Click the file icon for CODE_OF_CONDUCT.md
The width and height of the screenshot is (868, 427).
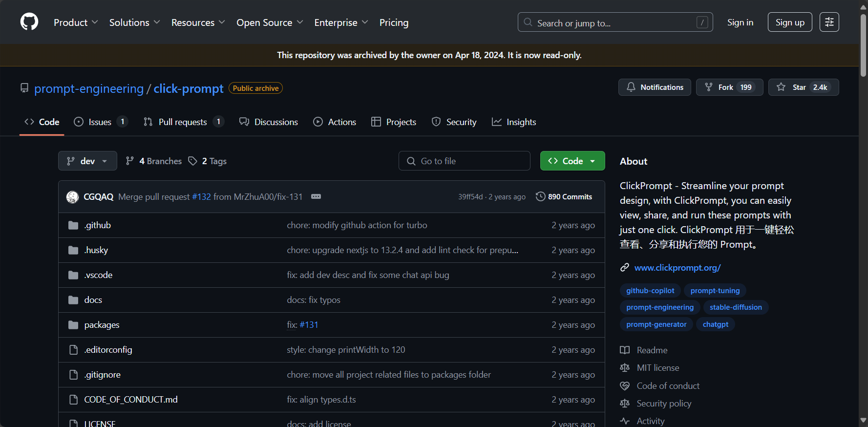pos(73,400)
